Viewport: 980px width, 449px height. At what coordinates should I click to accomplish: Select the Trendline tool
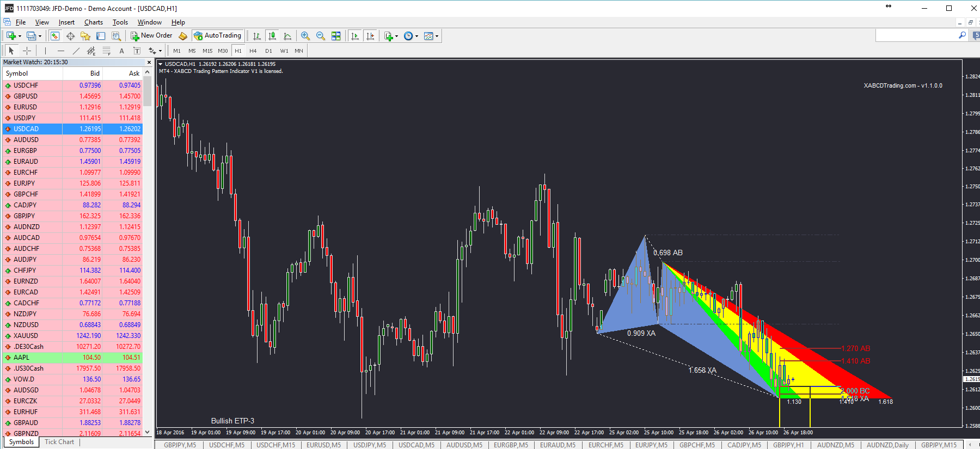76,51
